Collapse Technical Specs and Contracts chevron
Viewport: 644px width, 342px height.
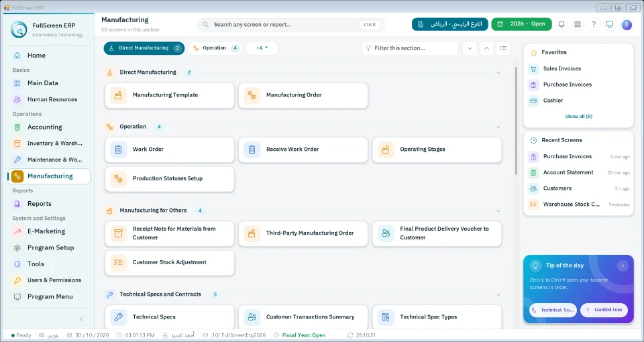[498, 295]
